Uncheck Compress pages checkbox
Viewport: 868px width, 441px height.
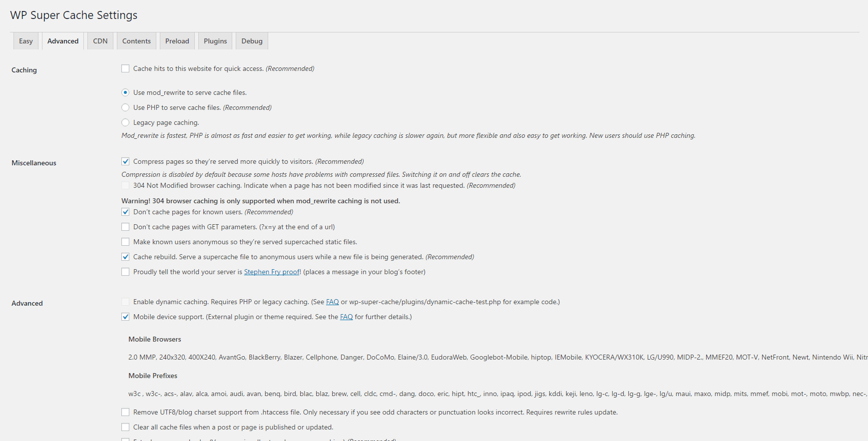pos(125,161)
